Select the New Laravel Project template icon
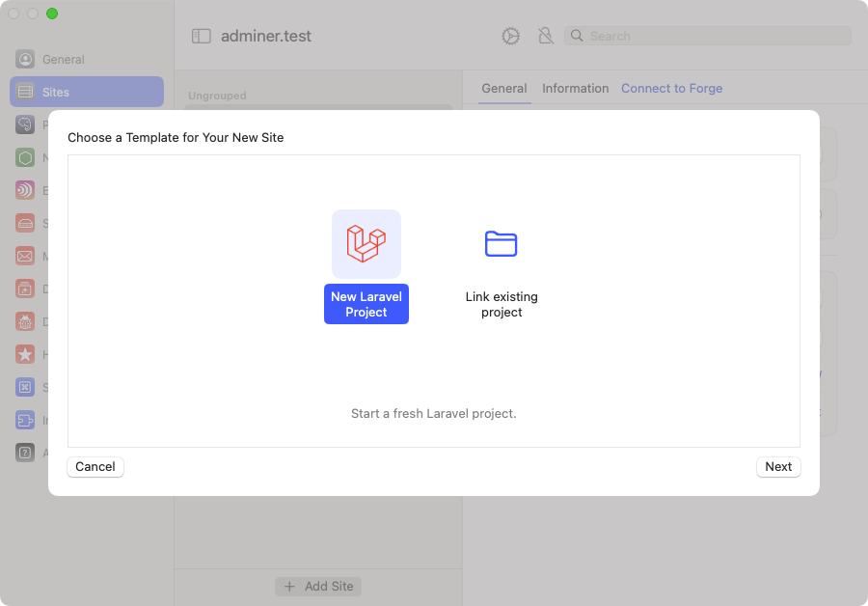868x606 pixels. coord(366,244)
